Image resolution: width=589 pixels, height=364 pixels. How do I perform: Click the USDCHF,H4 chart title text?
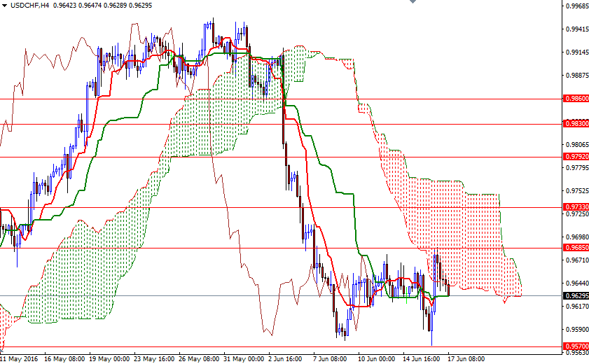click(x=29, y=6)
